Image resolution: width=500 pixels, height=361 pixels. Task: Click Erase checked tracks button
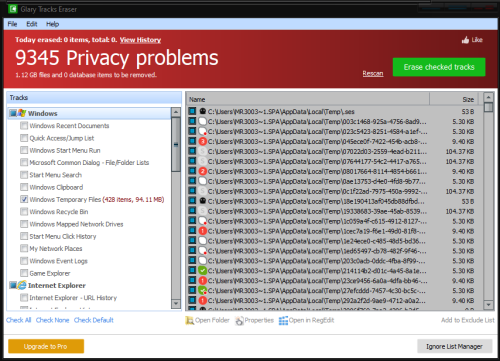pyautogui.click(x=439, y=67)
